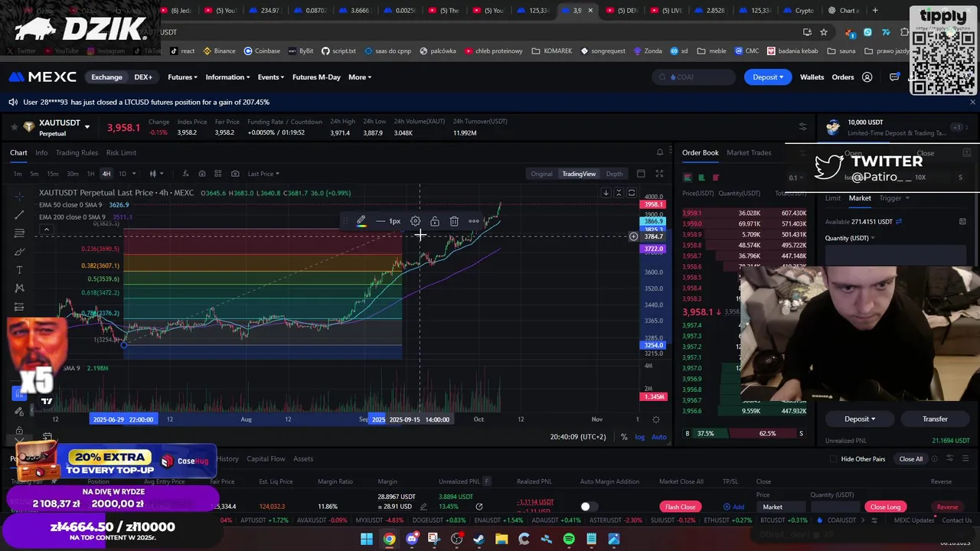The image size is (980, 551).
Task: Open trading preferences sliders icon
Action: coord(802,127)
